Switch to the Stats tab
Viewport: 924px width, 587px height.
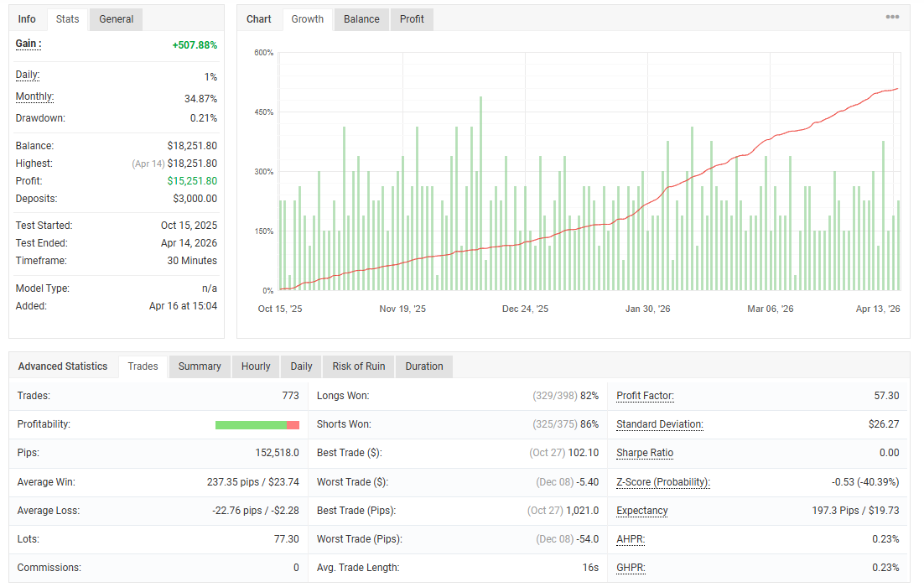click(67, 18)
